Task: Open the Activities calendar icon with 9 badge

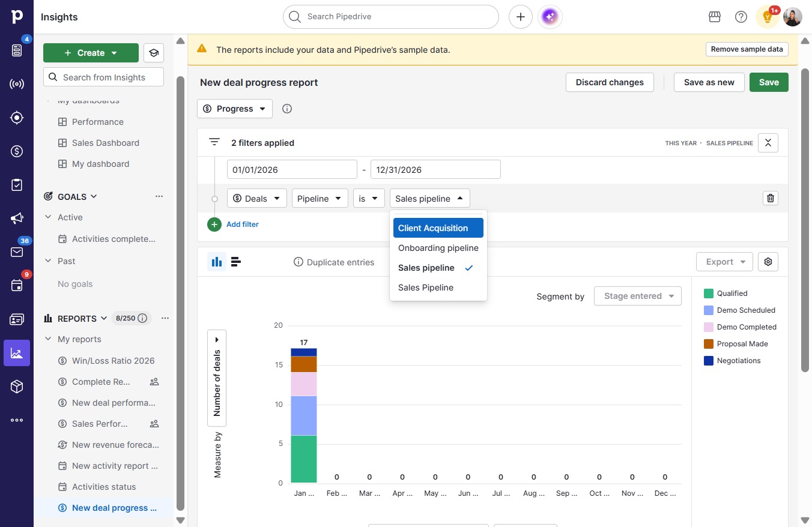Action: coord(17,286)
